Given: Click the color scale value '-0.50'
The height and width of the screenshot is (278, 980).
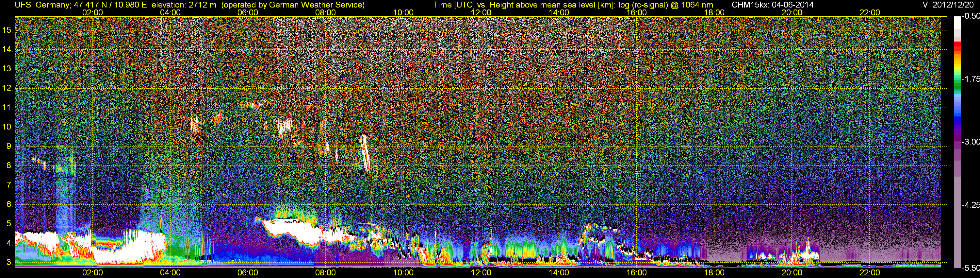Looking at the screenshot, I should pyautogui.click(x=971, y=16).
